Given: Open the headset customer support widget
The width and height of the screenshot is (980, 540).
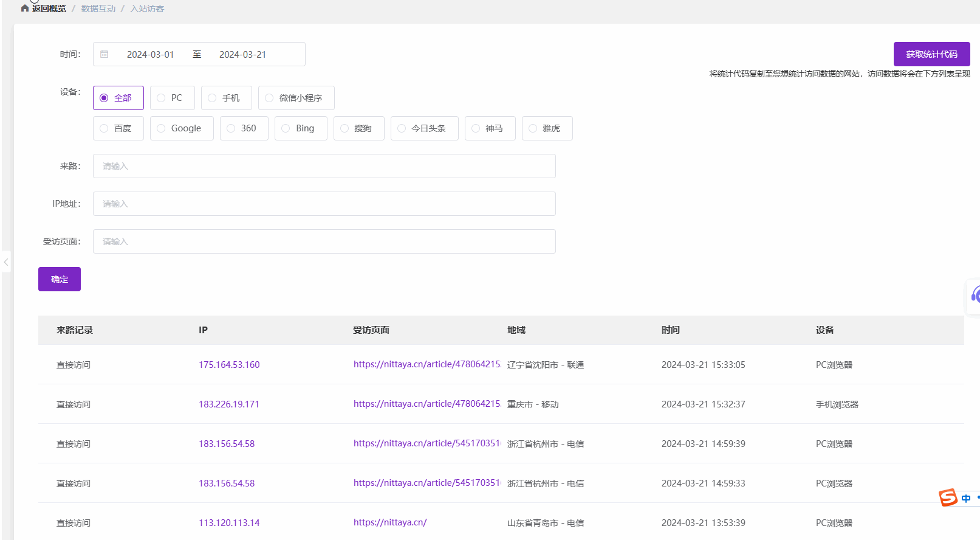Looking at the screenshot, I should [974, 296].
